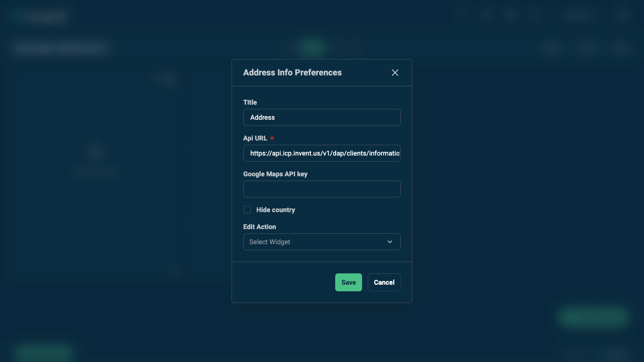Click the application logo in the top left
644x362 pixels.
tap(38, 16)
